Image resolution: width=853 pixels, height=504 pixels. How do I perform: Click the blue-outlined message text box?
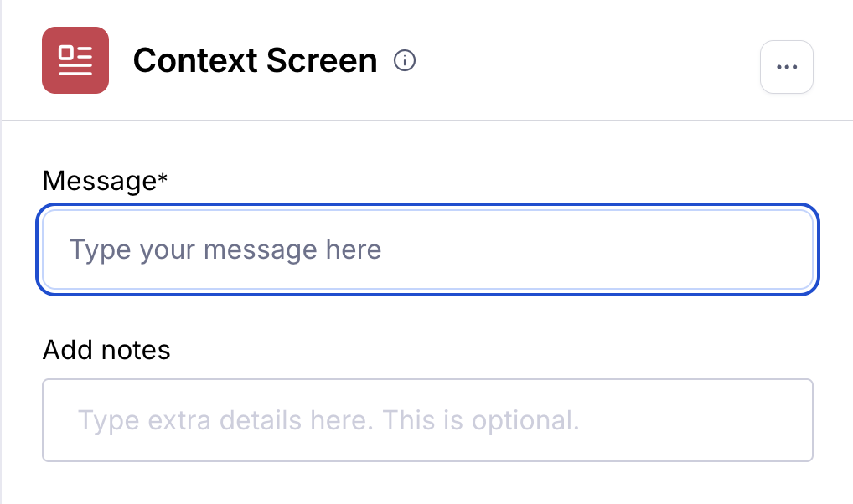pyautogui.click(x=427, y=249)
